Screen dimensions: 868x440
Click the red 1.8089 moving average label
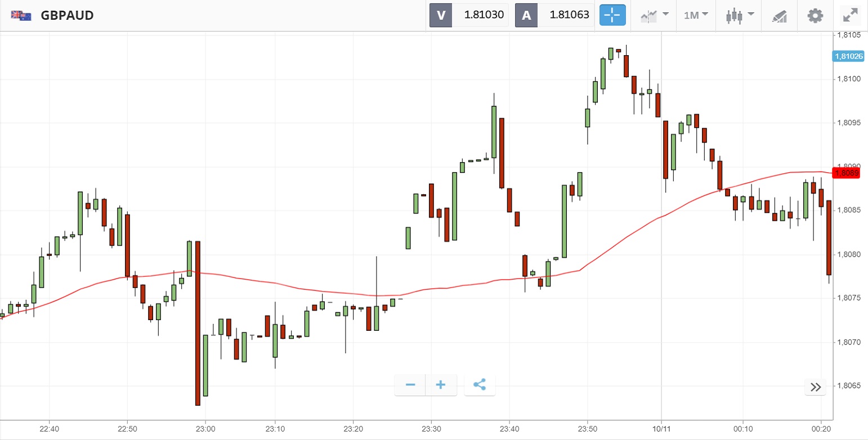[847, 173]
